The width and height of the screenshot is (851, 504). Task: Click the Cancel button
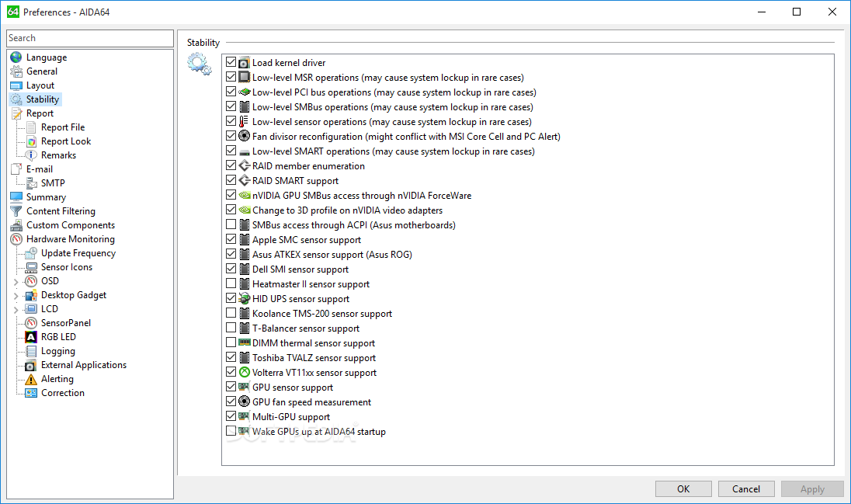coord(746,488)
